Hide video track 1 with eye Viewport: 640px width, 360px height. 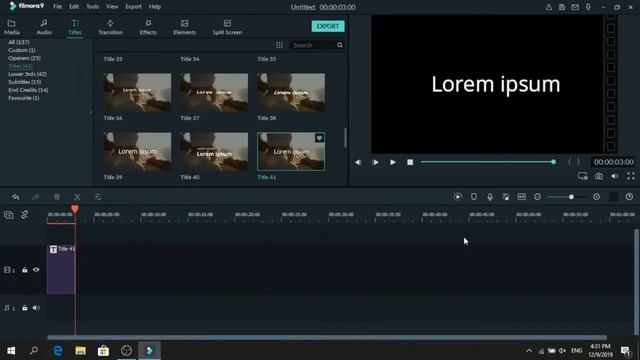coord(36,269)
